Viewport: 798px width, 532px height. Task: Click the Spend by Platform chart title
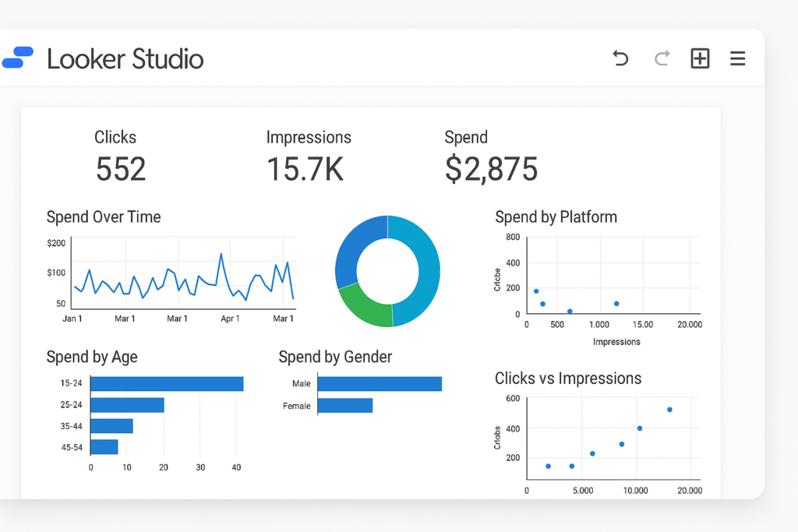tap(556, 217)
